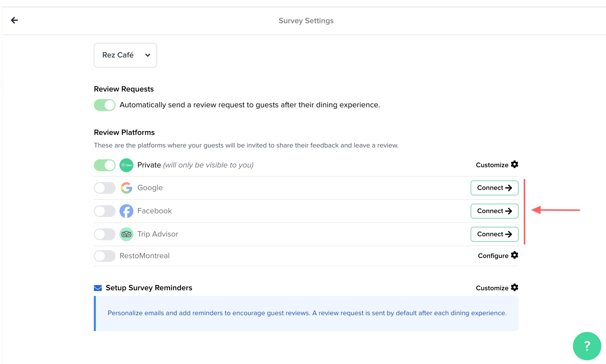
Task: Click the RestoMontreal Configure gear icon
Action: [x=514, y=255]
